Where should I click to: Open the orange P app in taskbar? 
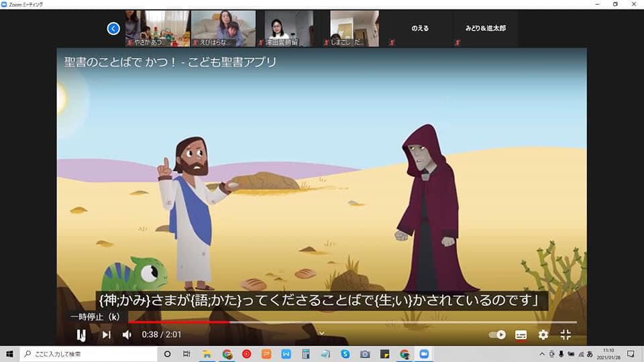point(266,354)
